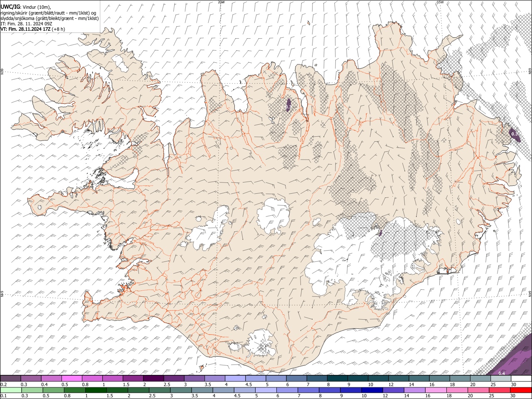This screenshot has height=399, width=532.
Task: Select the deep blue 10 swatch, lower scale
Action: click(372, 390)
